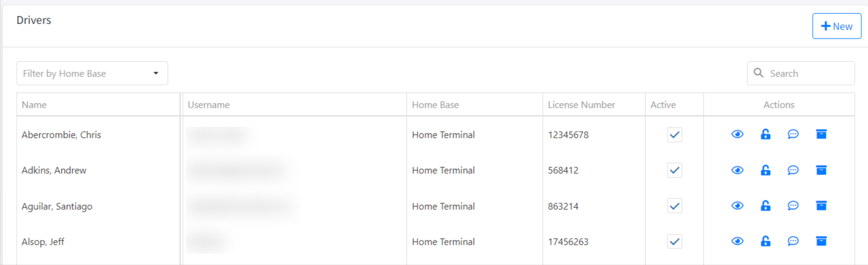Open message bubble icon for Aguilar, Santiago

pos(793,206)
